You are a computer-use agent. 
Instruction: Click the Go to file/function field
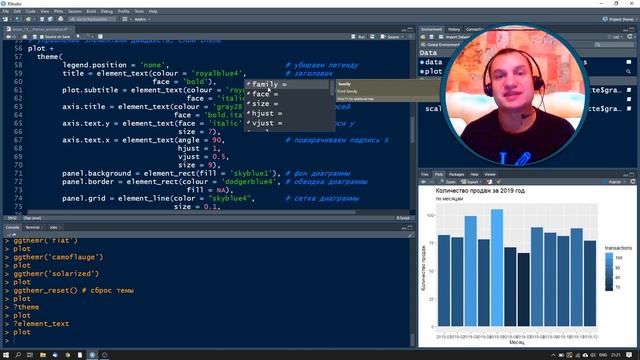tap(92, 19)
